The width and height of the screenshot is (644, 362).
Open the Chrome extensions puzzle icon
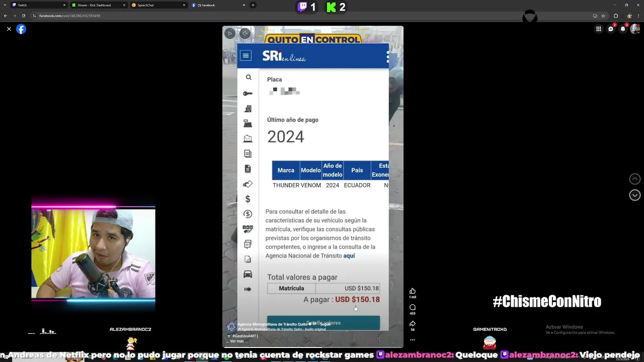[616, 16]
